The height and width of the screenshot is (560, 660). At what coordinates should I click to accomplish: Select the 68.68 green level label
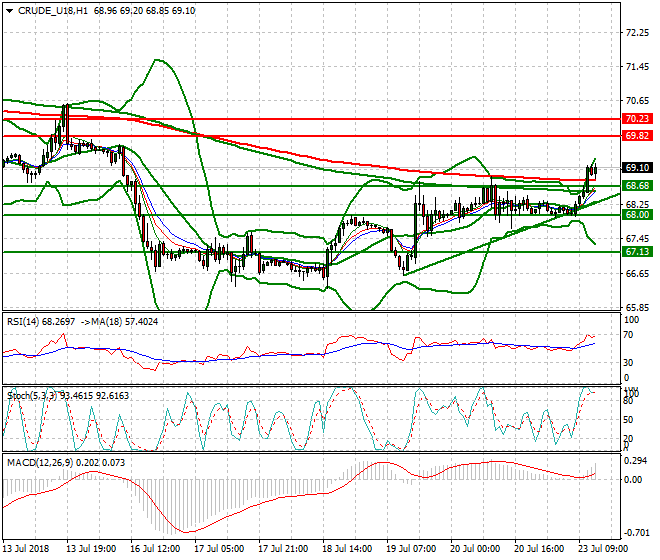tap(637, 186)
